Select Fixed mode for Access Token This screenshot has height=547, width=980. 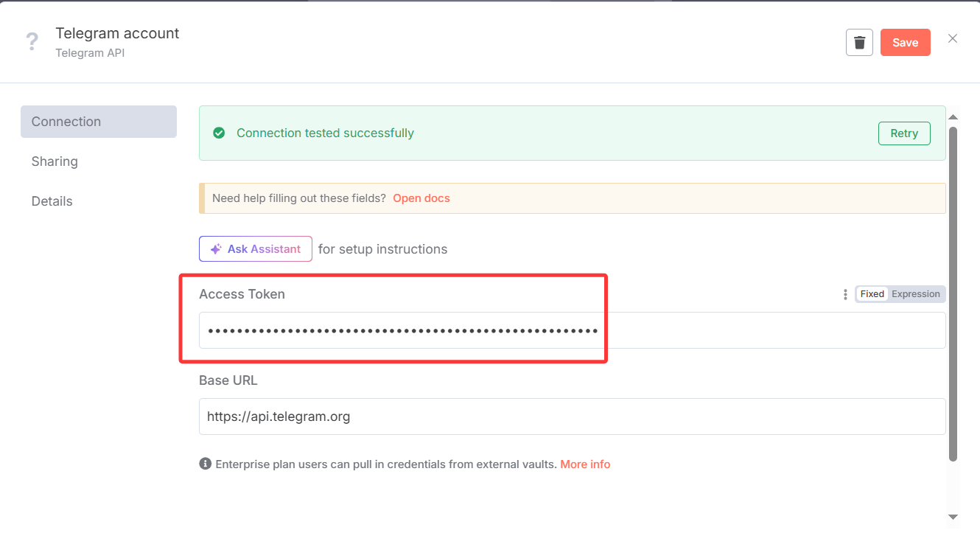point(872,294)
